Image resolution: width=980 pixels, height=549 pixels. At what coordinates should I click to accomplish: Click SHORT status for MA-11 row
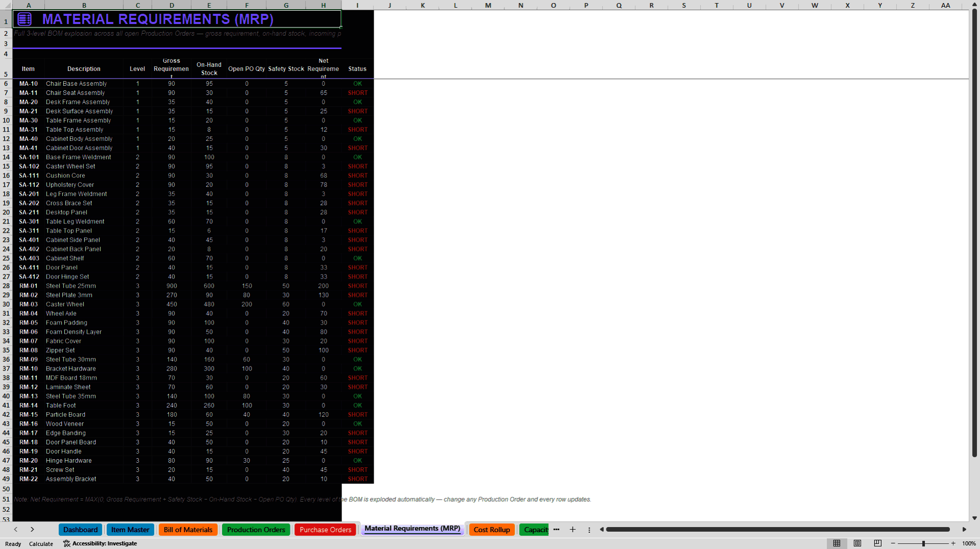click(357, 93)
